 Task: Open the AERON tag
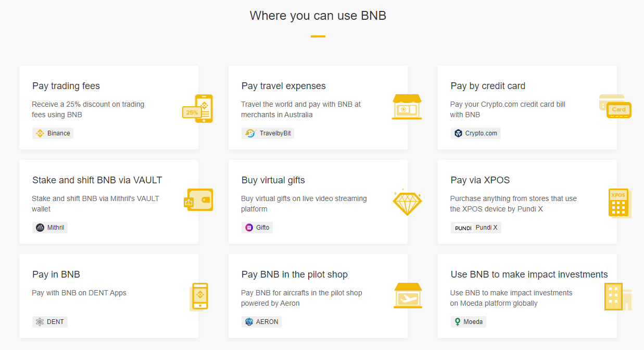[262, 322]
